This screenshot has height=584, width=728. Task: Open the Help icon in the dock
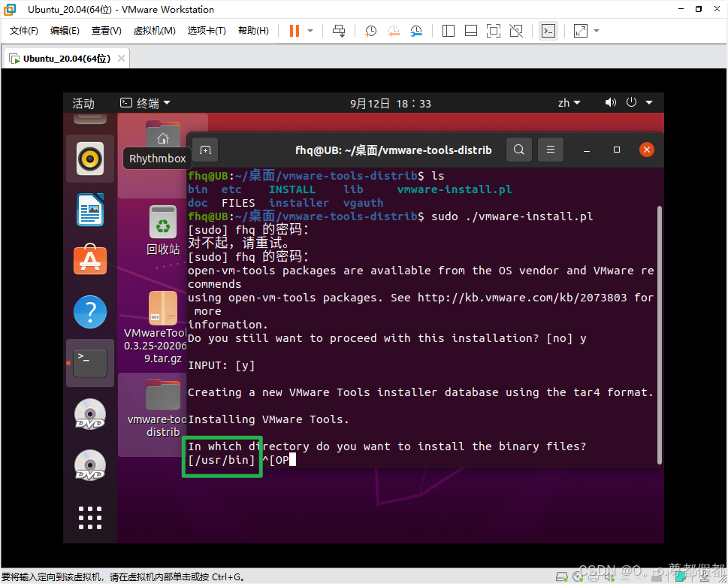coord(90,312)
